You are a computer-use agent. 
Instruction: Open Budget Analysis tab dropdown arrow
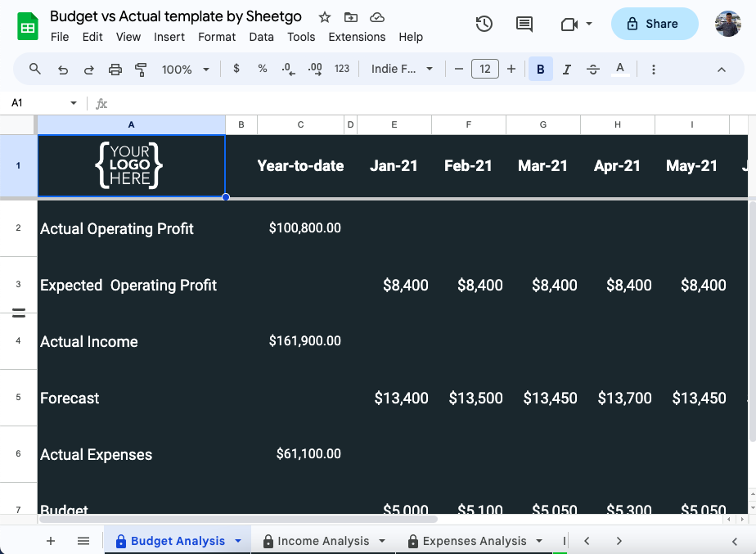[x=238, y=541]
